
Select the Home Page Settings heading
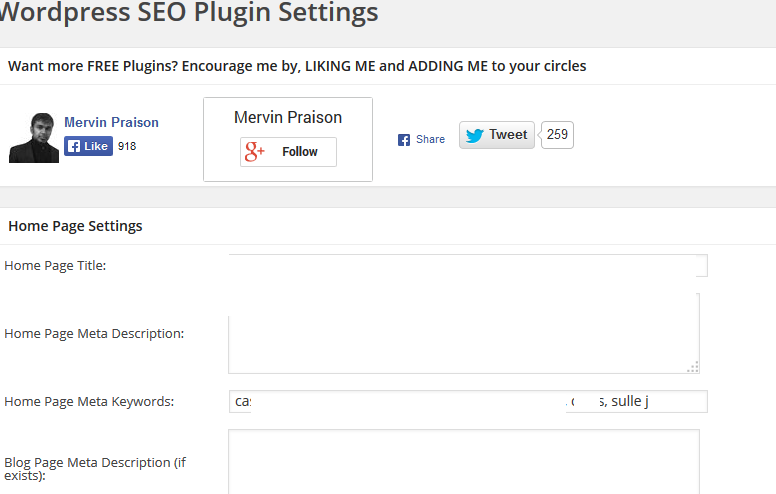coord(75,226)
